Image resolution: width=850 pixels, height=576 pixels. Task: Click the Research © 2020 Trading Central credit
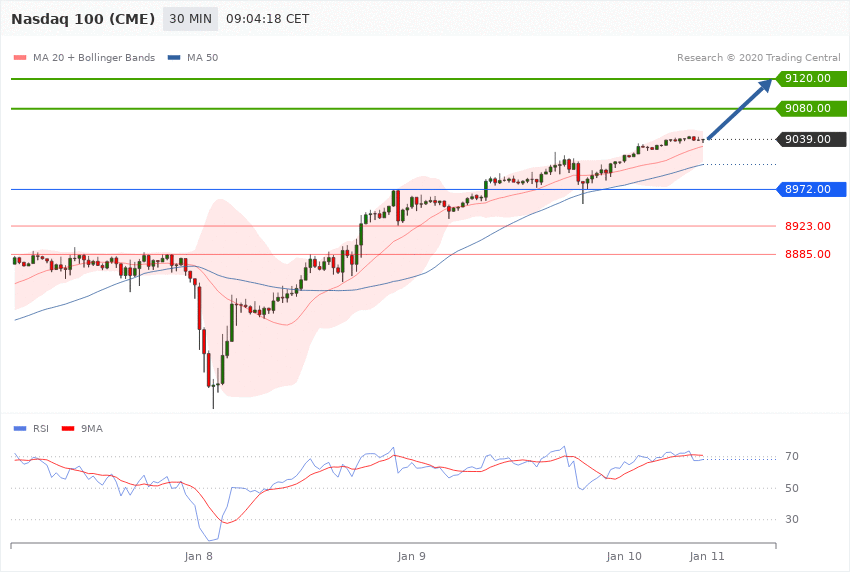pos(758,57)
